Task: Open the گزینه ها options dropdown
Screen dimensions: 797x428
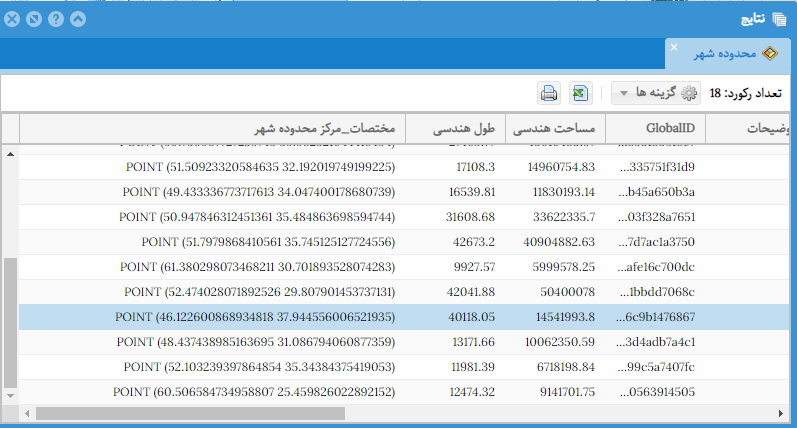Action: [656, 94]
